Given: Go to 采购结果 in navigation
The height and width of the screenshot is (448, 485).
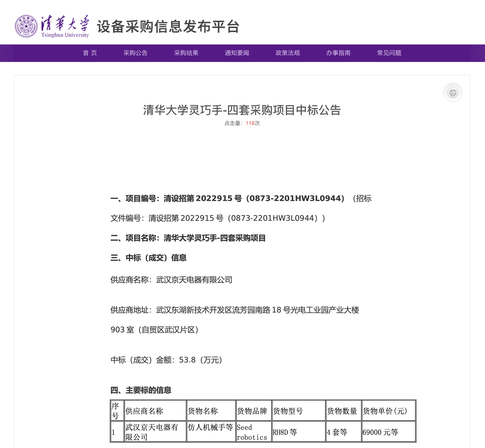Looking at the screenshot, I should [186, 53].
